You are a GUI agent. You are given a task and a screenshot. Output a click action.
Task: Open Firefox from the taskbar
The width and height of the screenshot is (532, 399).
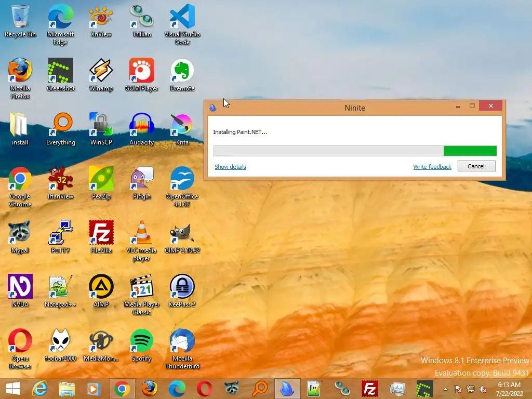point(149,389)
